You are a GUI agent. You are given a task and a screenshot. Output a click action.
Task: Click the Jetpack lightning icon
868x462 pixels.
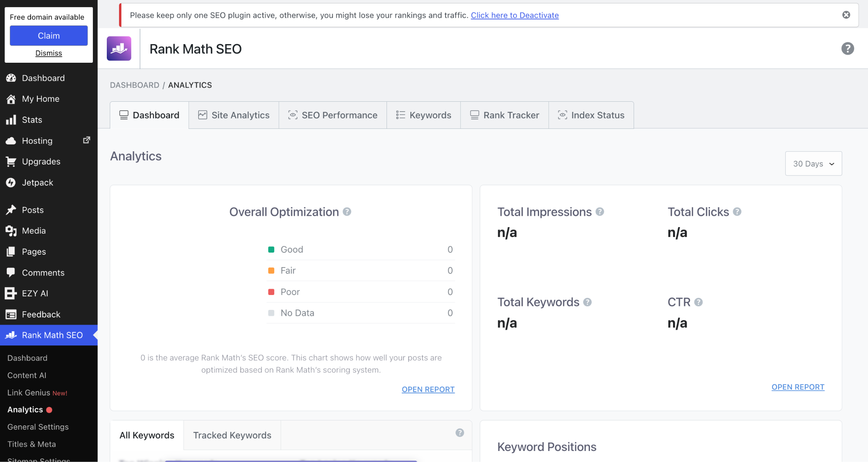click(11, 183)
